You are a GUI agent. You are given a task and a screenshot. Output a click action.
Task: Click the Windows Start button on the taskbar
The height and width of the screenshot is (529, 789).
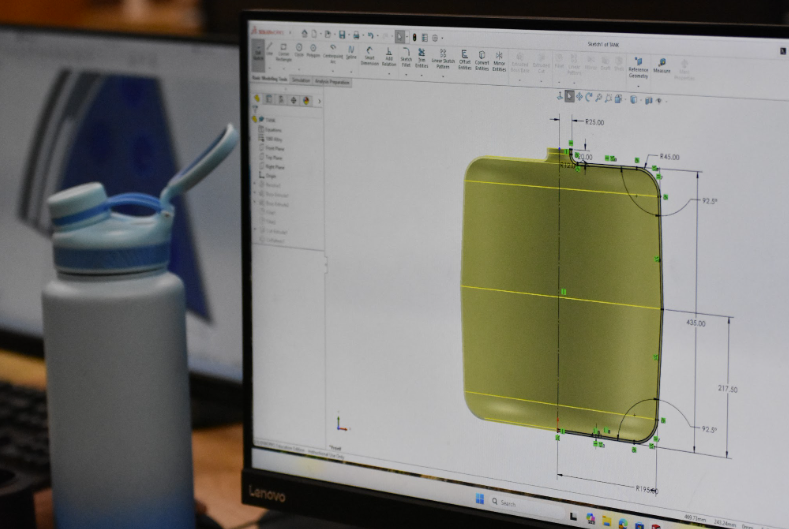pyautogui.click(x=480, y=499)
